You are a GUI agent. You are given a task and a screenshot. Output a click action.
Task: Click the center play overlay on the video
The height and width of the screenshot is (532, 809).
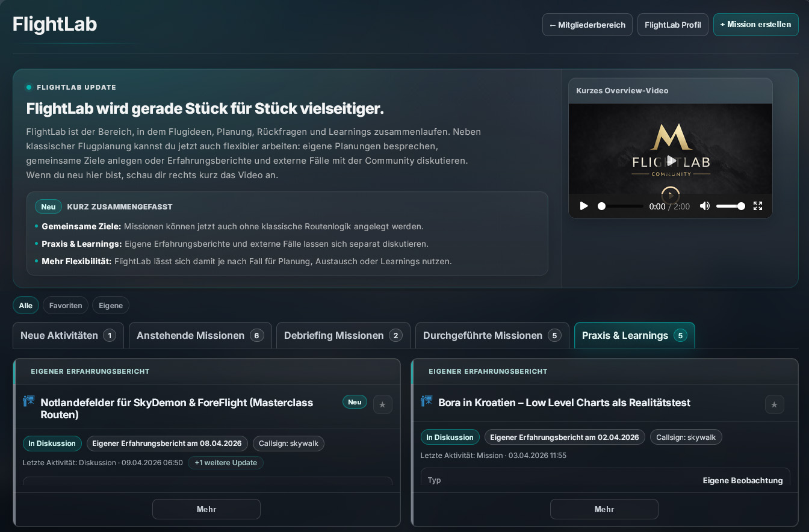(670, 161)
